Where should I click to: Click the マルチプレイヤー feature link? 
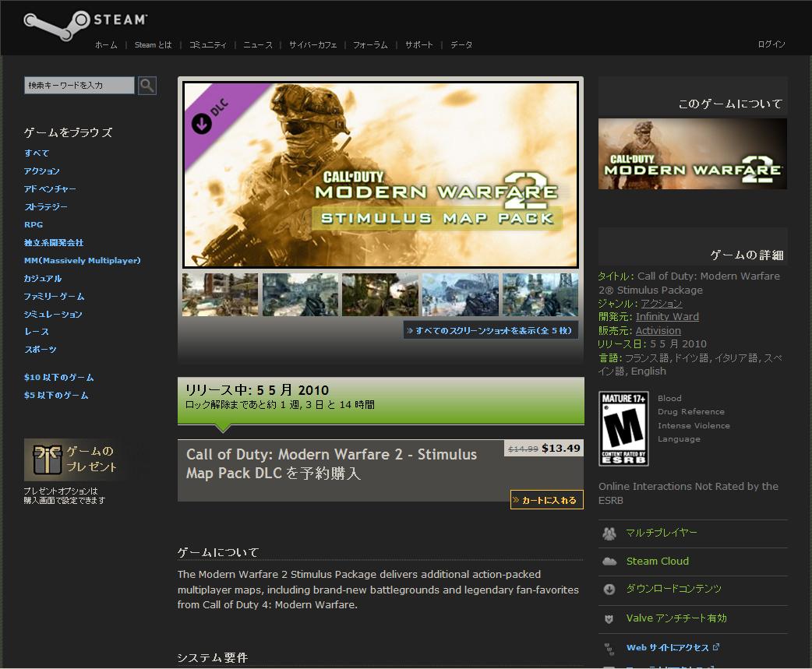pos(662,533)
